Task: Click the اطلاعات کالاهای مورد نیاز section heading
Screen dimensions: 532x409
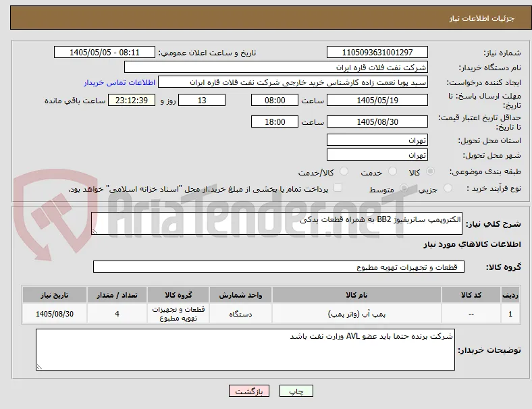Action: click(x=472, y=244)
